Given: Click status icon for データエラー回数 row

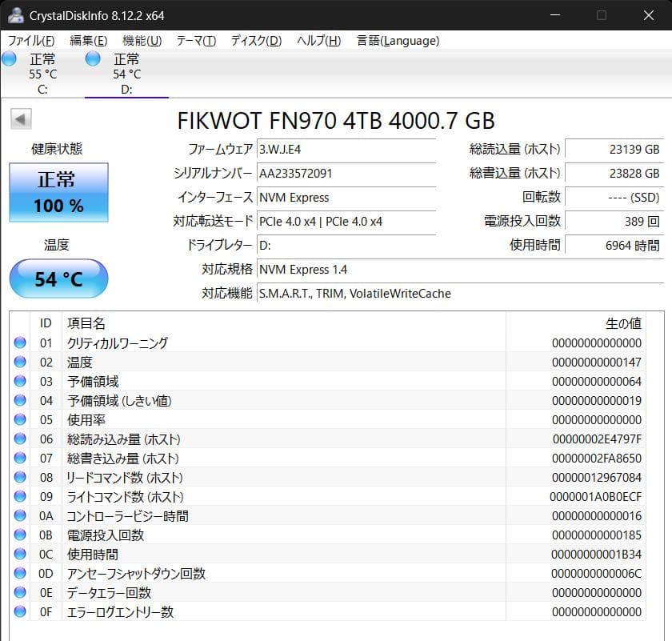Looking at the screenshot, I should pyautogui.click(x=20, y=592).
